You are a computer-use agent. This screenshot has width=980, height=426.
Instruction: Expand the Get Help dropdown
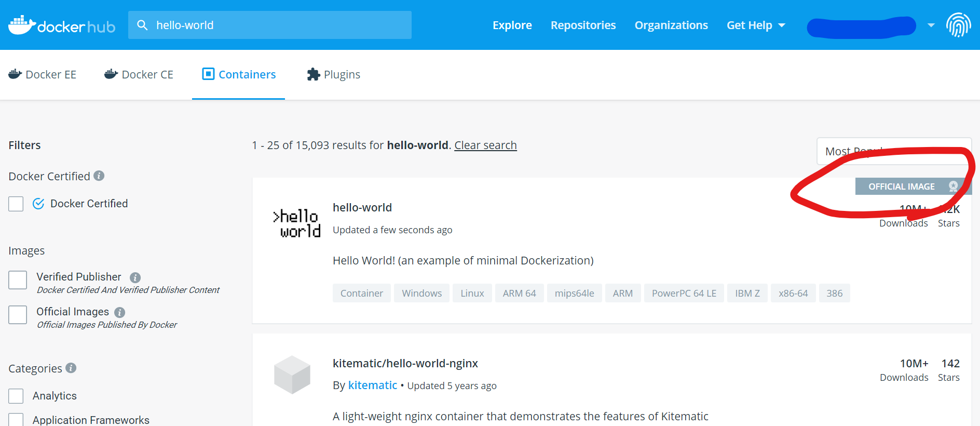(756, 25)
